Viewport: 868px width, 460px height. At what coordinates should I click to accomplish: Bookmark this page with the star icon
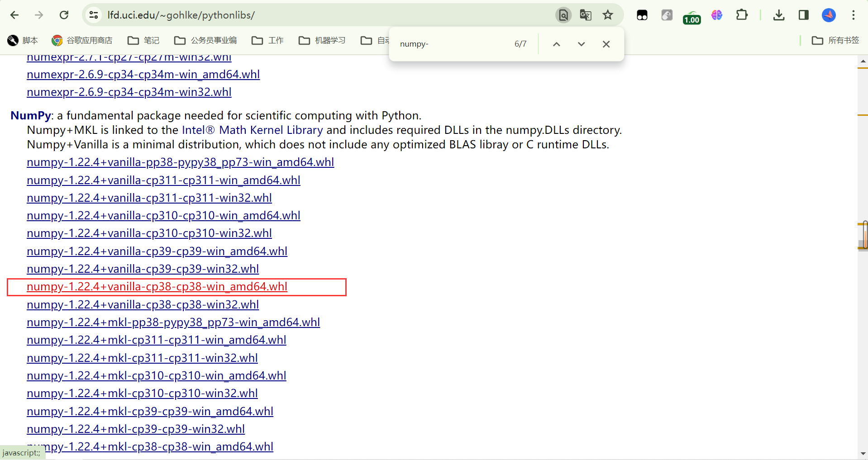coord(608,15)
